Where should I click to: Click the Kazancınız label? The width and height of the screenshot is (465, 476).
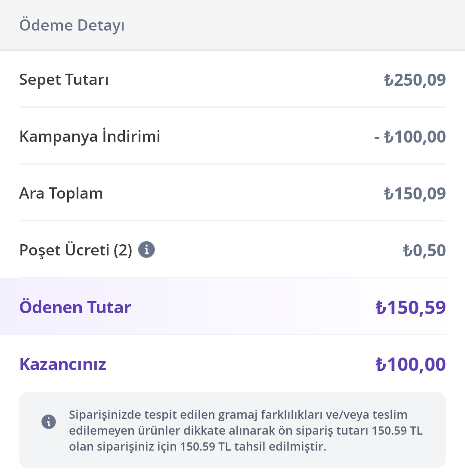tap(63, 364)
